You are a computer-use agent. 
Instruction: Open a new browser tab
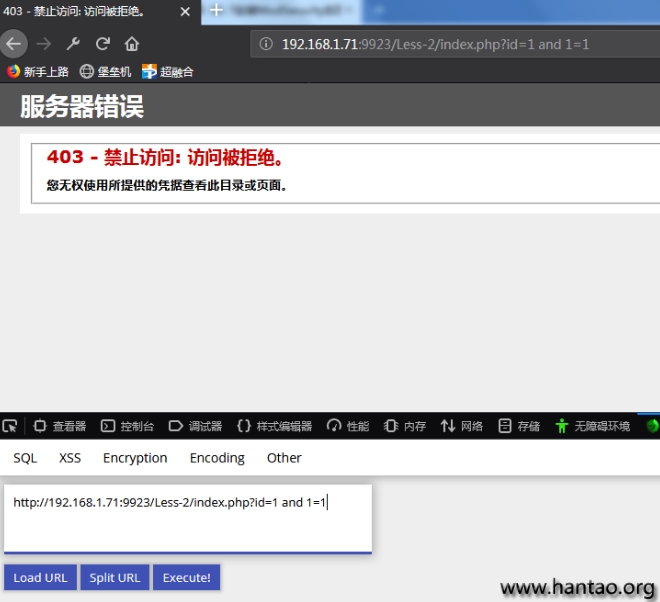click(215, 11)
